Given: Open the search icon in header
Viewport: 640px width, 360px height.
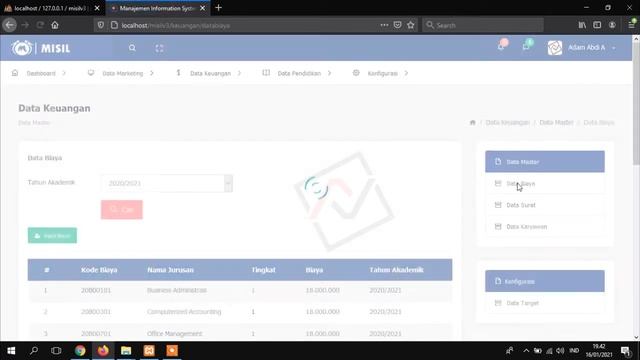Looking at the screenshot, I should 132,48.
